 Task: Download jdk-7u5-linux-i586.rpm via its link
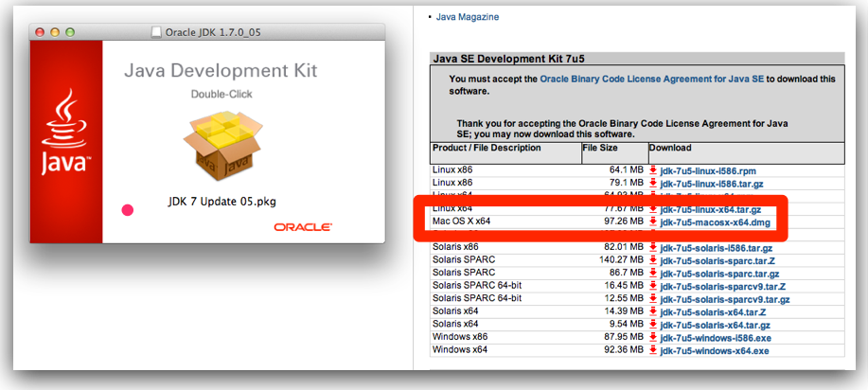pos(708,170)
